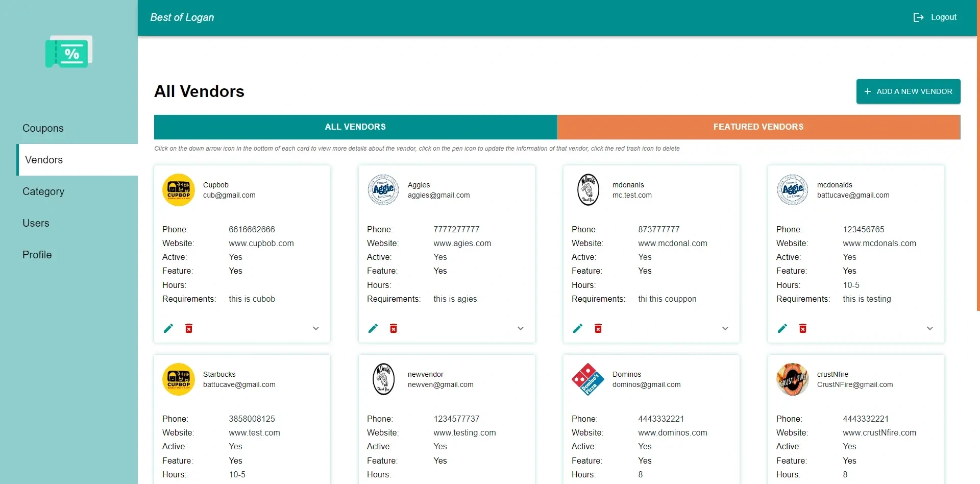
Task: Expand the mcdonalds vendor card details
Action: (930, 328)
